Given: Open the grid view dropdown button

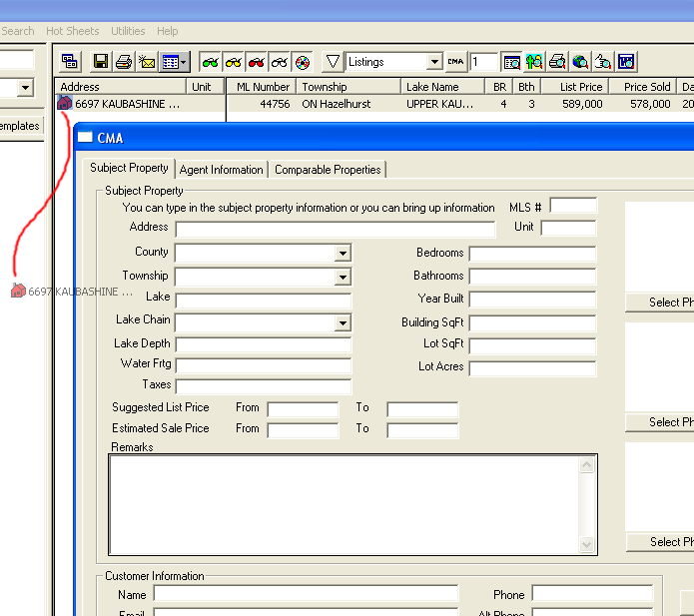Looking at the screenshot, I should tap(175, 62).
